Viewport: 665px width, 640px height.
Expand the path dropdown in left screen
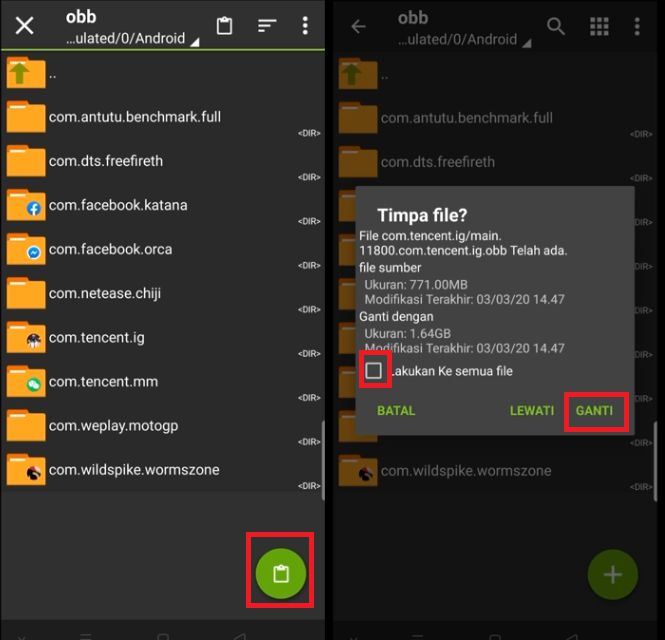point(195,42)
